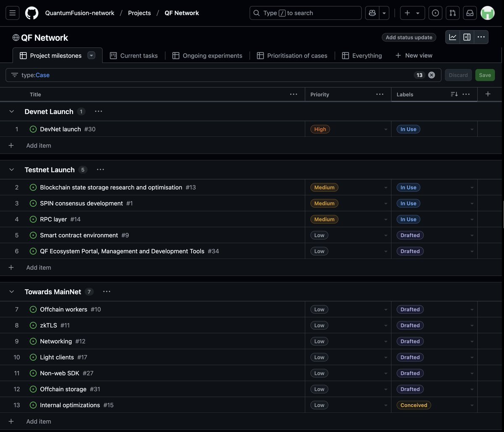Open Priority column options menu

[x=380, y=94]
